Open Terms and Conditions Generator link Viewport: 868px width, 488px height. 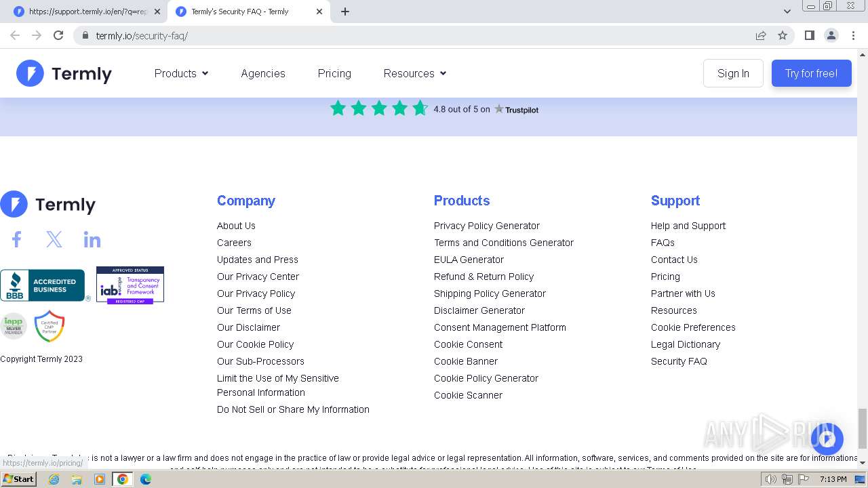504,243
